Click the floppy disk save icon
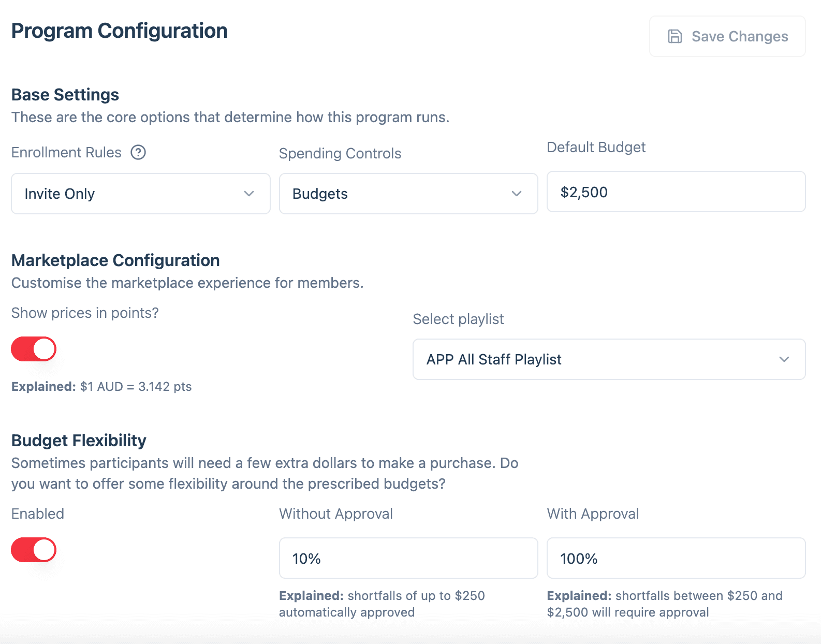Image resolution: width=821 pixels, height=644 pixels. 675,36
